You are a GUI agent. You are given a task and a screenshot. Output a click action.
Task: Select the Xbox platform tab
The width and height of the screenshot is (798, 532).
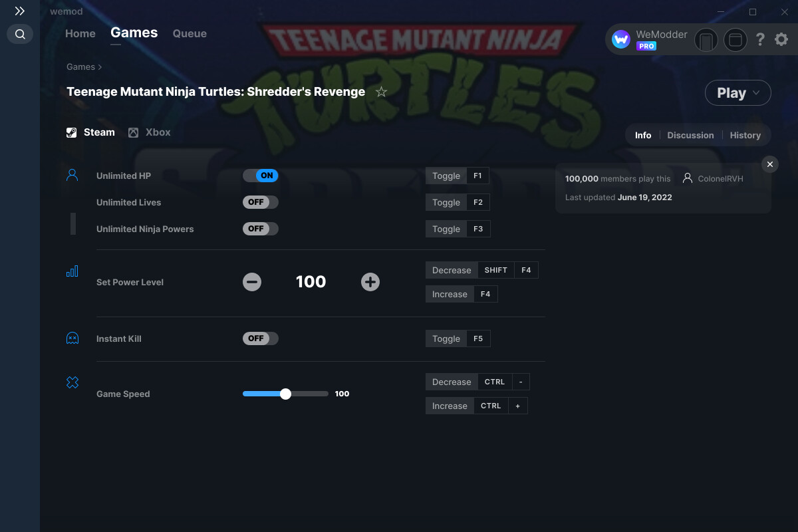[x=150, y=132]
